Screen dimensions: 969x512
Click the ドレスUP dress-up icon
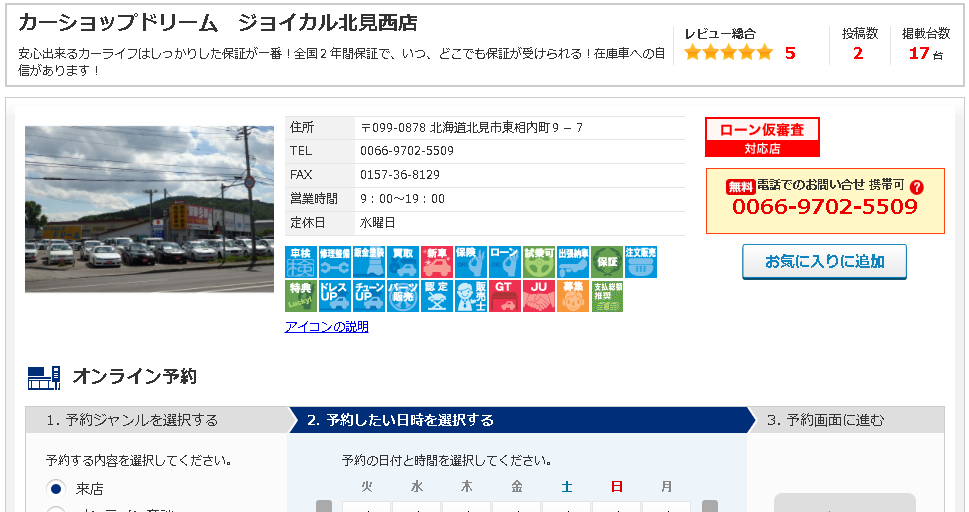335,296
